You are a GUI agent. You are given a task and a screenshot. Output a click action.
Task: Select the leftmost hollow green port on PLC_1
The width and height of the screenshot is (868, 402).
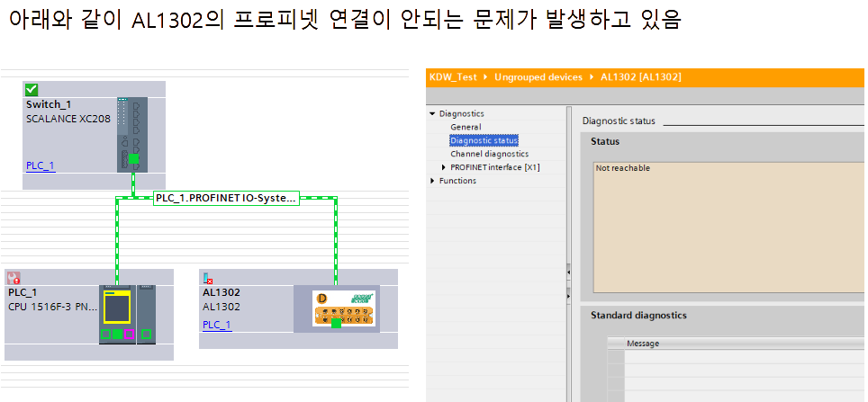(x=105, y=334)
